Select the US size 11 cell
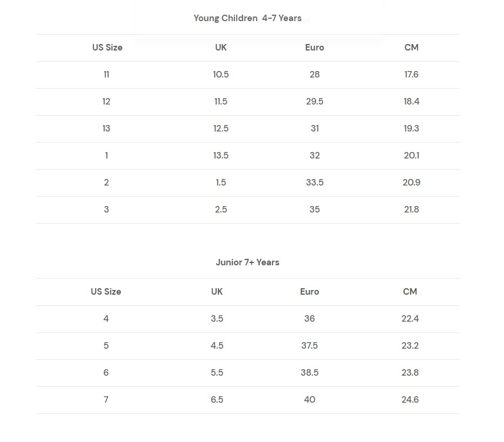 (106, 75)
